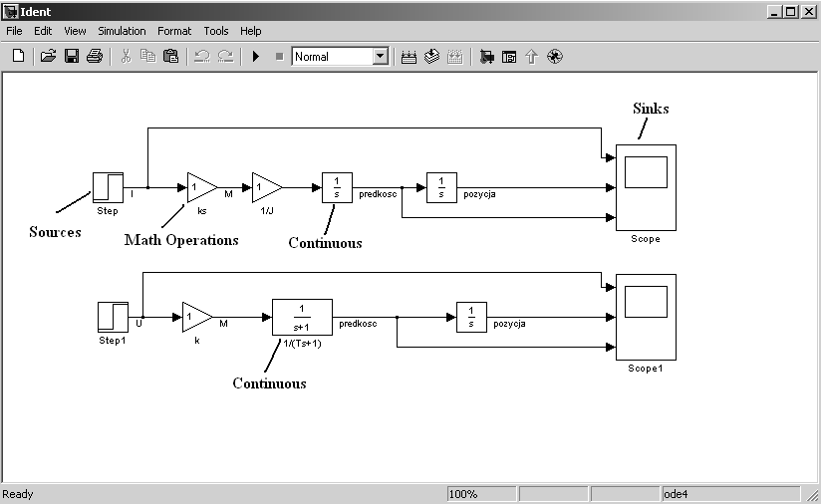
Task: Click the Go to parent system arrow icon
Action: [531, 57]
